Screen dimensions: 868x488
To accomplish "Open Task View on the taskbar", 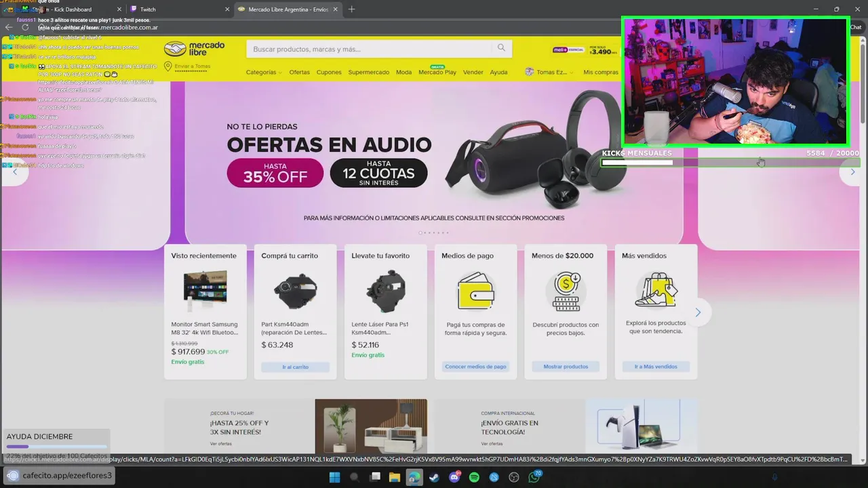I will [x=375, y=477].
